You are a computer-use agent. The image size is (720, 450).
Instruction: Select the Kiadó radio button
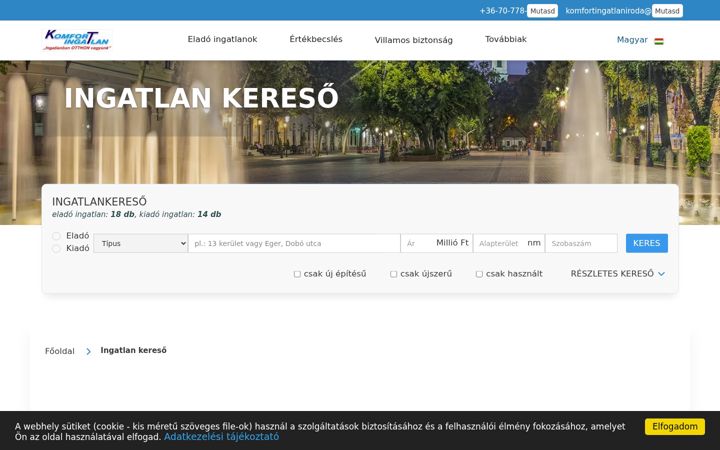tap(56, 248)
